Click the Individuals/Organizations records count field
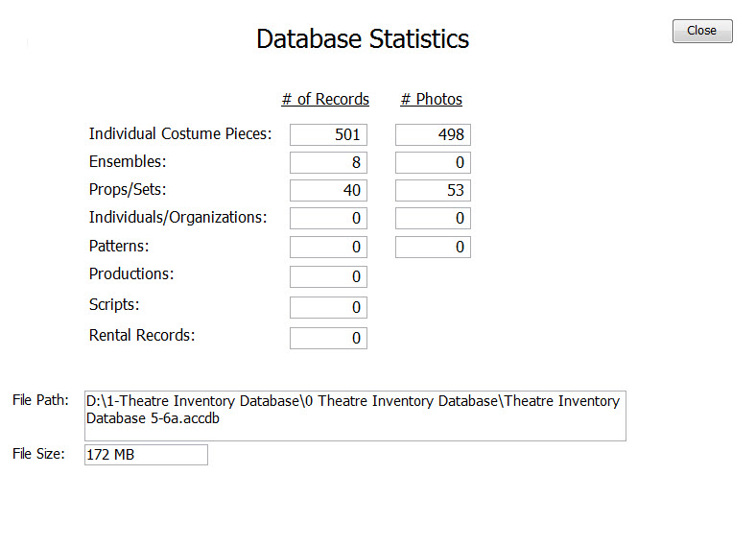This screenshot has height=546, width=756. pyautogui.click(x=328, y=218)
